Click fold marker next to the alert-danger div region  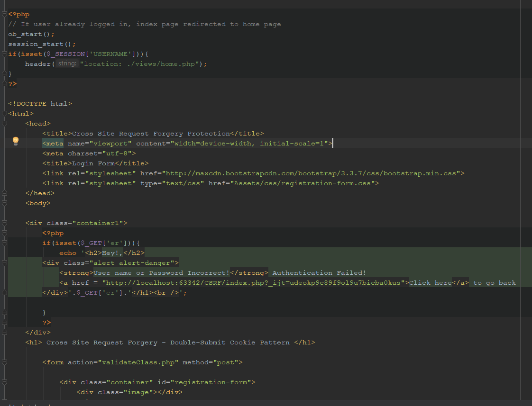point(4,262)
